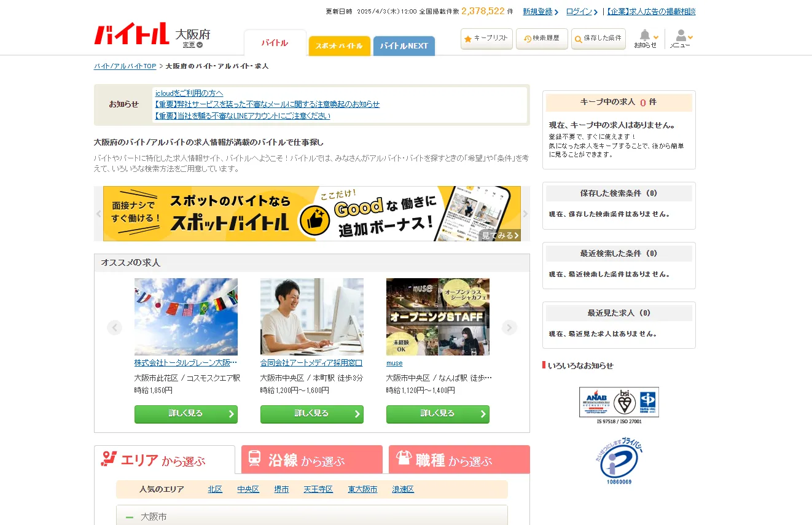Click the ANAB bsi certification badge
Screen dimensions: 812x525
pyautogui.click(x=619, y=405)
